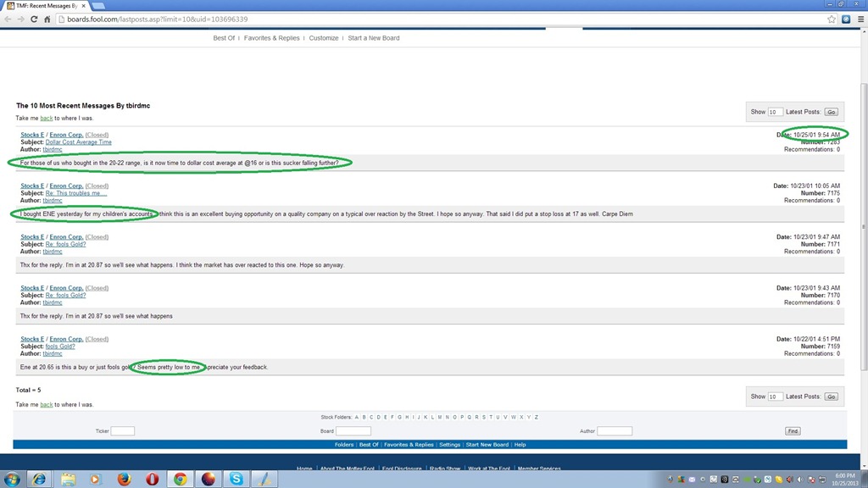The width and height of the screenshot is (868, 488).
Task: Click the bottom Show posts count field
Action: click(775, 396)
